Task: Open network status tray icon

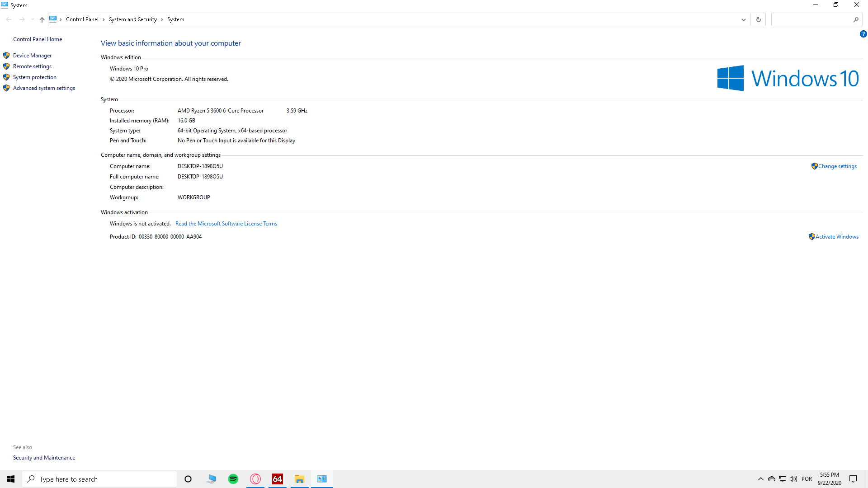Action: [x=783, y=479]
